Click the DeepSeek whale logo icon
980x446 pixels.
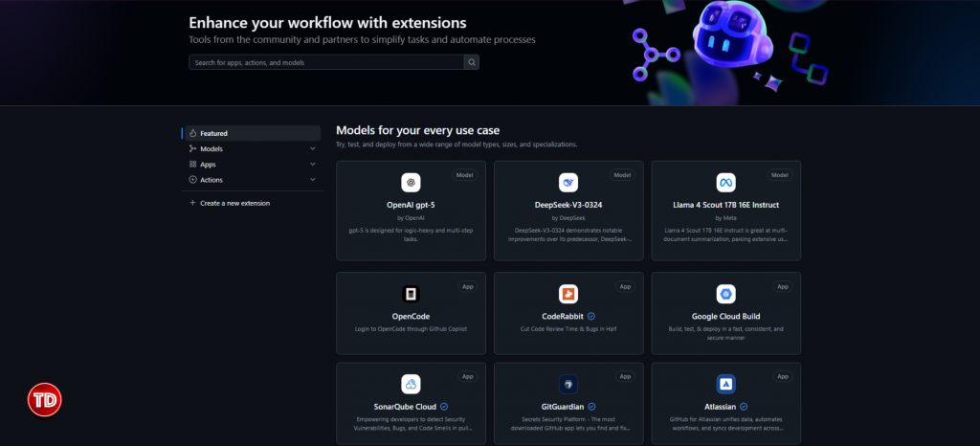click(x=568, y=183)
